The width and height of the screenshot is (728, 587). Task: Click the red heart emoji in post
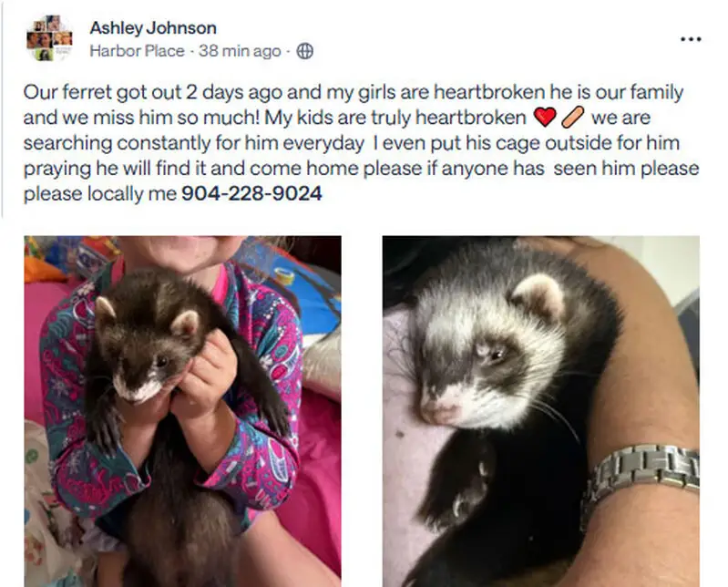[545, 117]
